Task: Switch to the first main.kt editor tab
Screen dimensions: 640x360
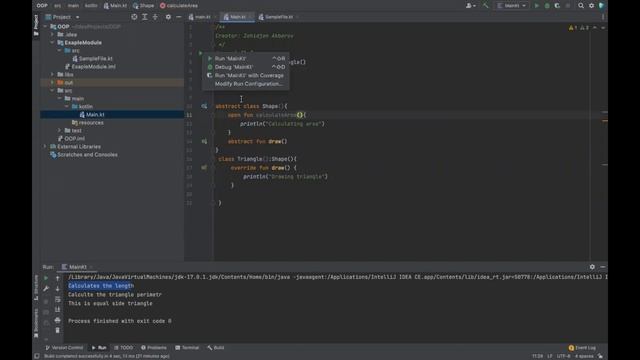Action: point(202,17)
